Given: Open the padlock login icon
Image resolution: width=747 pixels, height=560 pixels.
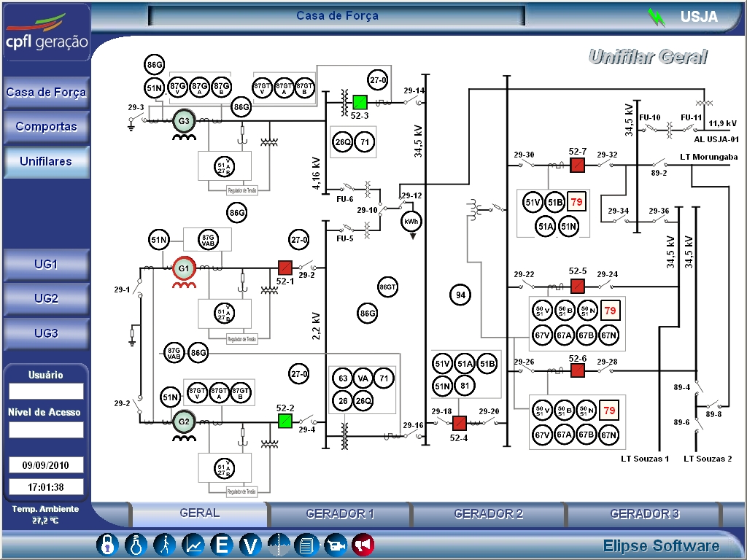Looking at the screenshot, I should (108, 545).
